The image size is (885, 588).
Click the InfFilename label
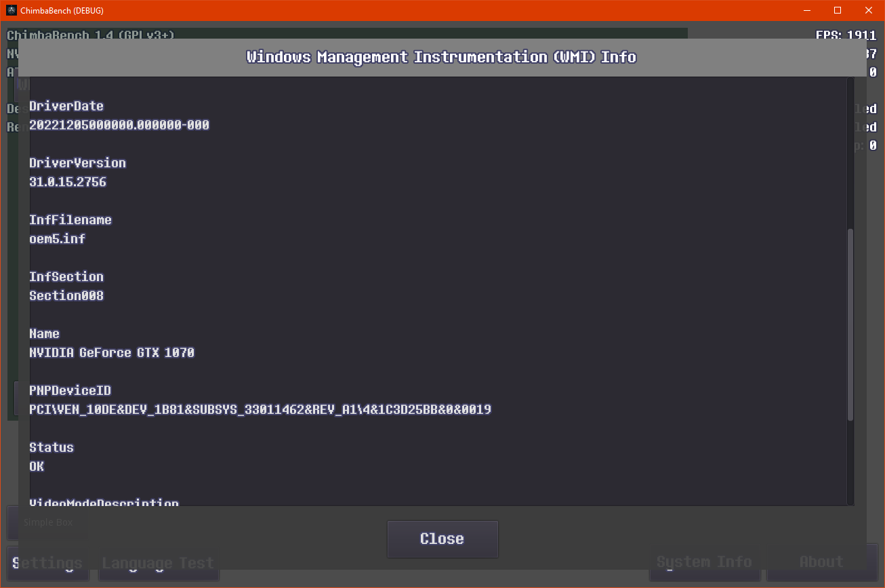tap(70, 220)
